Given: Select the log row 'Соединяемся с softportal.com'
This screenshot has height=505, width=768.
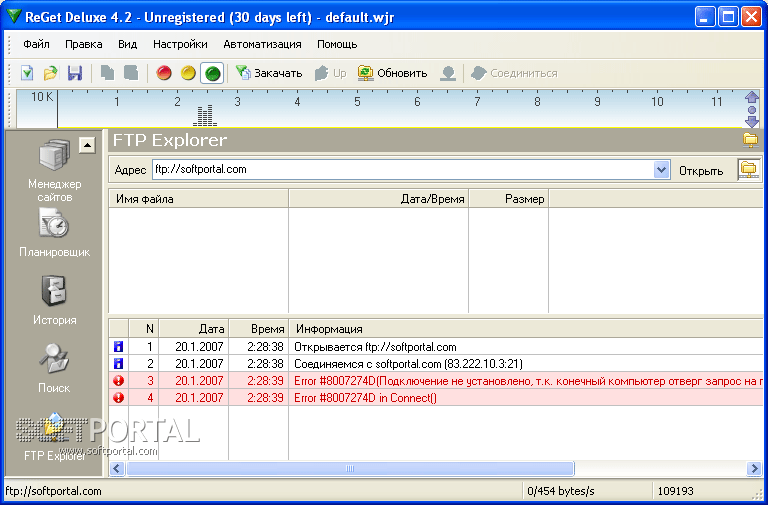Looking at the screenshot, I should 436,364.
